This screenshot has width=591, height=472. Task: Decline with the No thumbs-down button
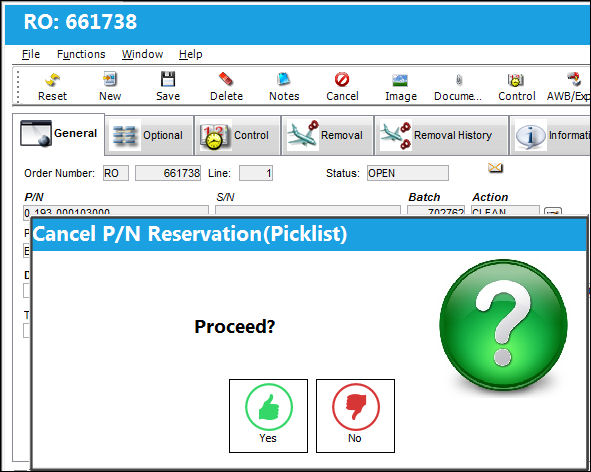[355, 416]
